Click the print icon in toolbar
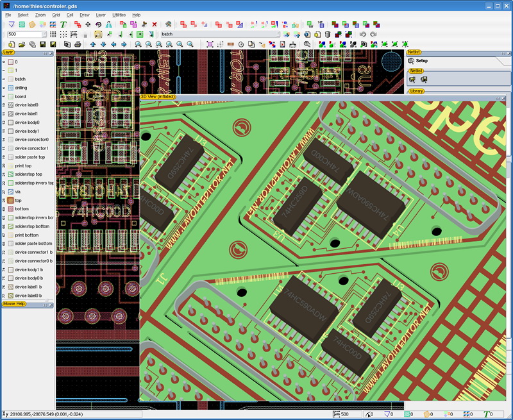Image resolution: width=513 pixels, height=420 pixels. [78, 44]
